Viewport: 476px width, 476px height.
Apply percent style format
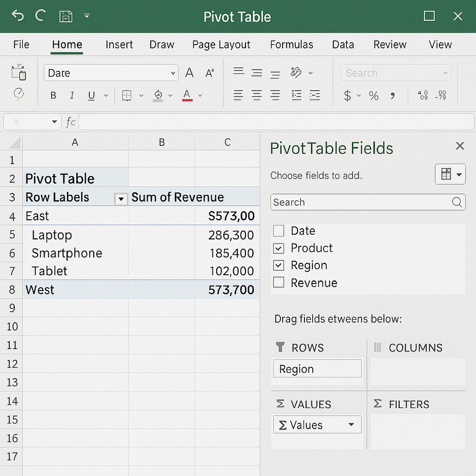[373, 96]
